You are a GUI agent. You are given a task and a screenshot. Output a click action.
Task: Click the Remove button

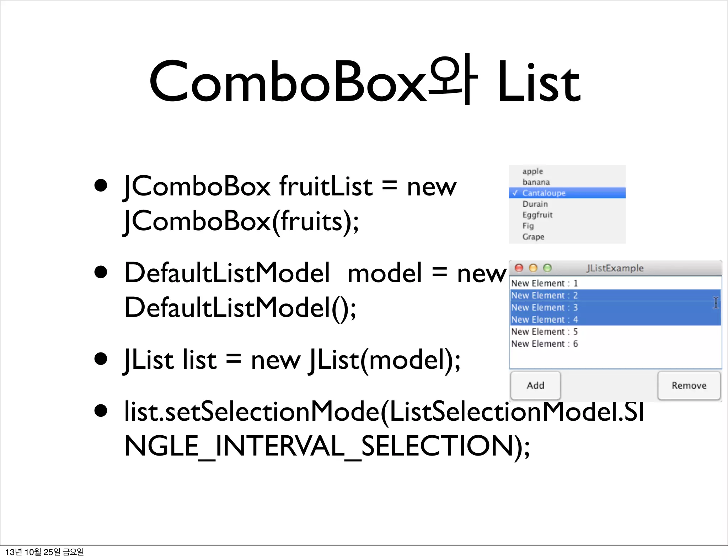coord(689,386)
